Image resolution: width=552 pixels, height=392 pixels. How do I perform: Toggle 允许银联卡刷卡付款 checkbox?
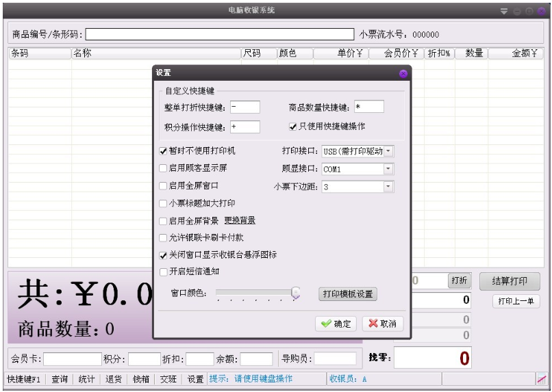pos(163,238)
